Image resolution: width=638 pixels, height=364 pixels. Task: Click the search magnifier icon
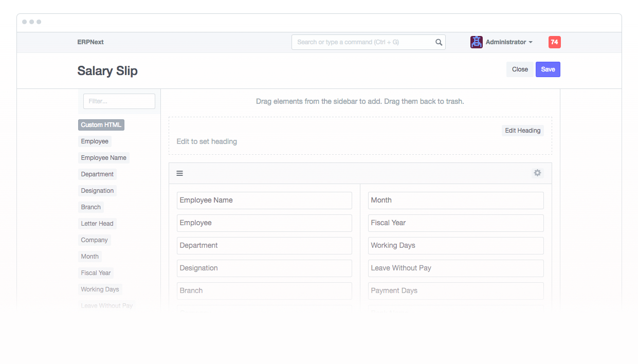[x=439, y=42]
